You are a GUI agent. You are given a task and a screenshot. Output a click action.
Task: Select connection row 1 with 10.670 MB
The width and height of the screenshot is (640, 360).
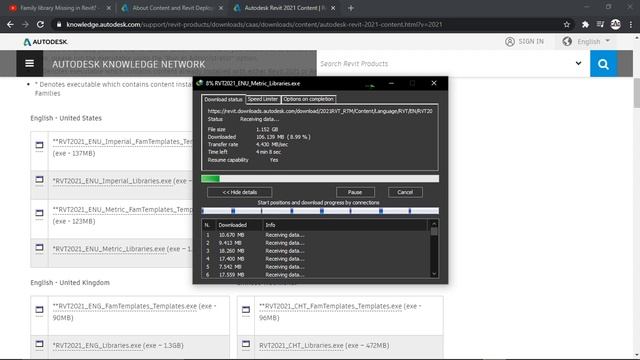tap(314, 235)
